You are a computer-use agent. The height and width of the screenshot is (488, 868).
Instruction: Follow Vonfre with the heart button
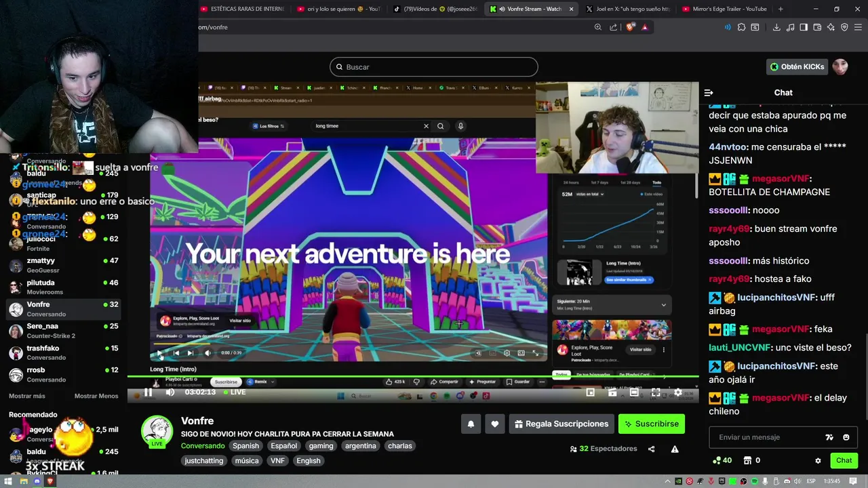click(495, 424)
